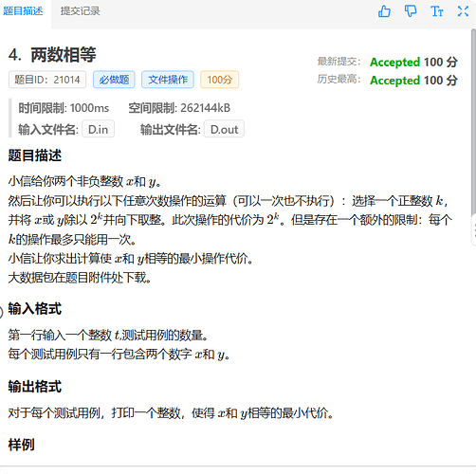Click the 历史最高 Accepted 100 分 result

click(413, 81)
